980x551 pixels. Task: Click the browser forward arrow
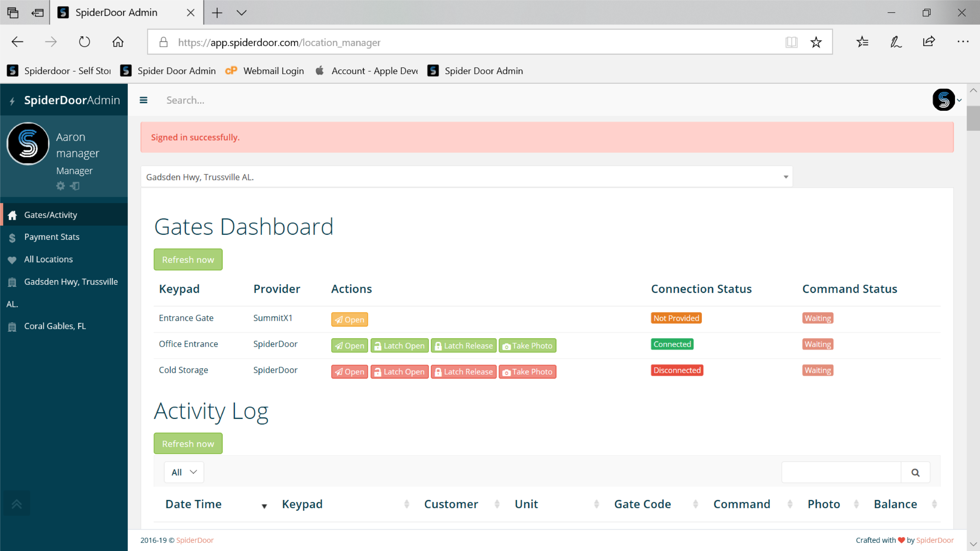[x=51, y=42]
